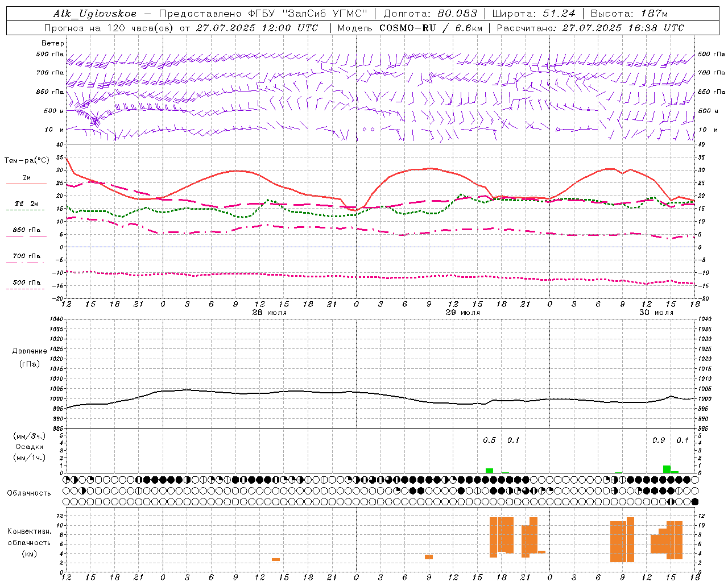Click the 29 июля date marker
This screenshot has width=728, height=582.
[462, 313]
